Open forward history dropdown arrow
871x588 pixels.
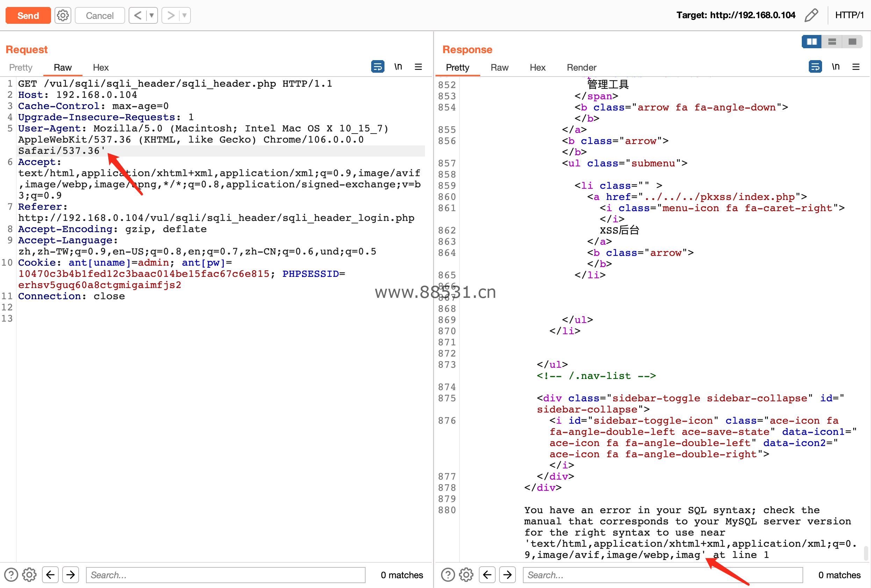[185, 15]
